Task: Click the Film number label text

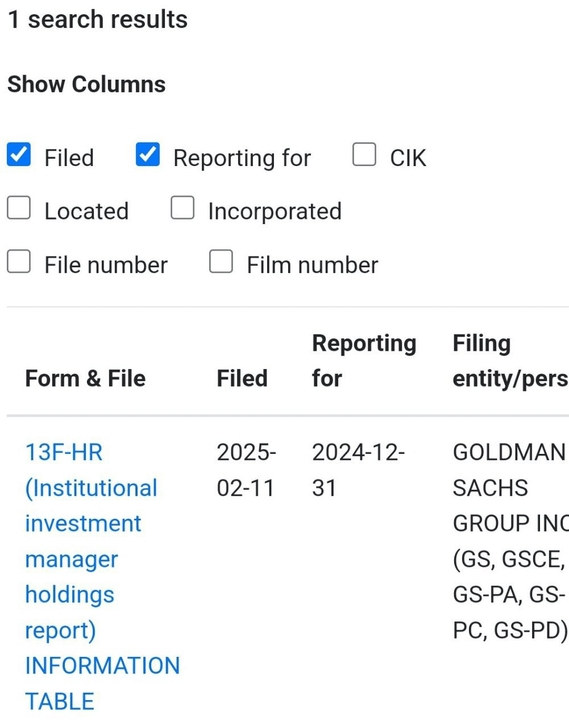Action: click(x=313, y=265)
